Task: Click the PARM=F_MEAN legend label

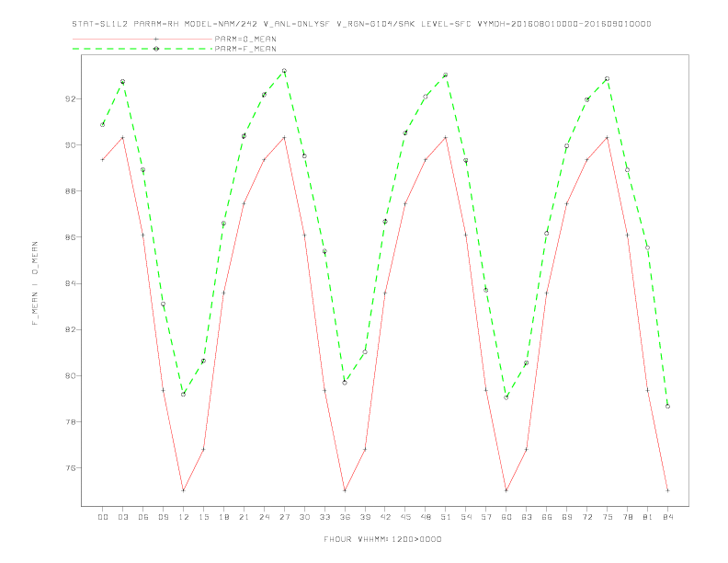Action: [x=245, y=49]
